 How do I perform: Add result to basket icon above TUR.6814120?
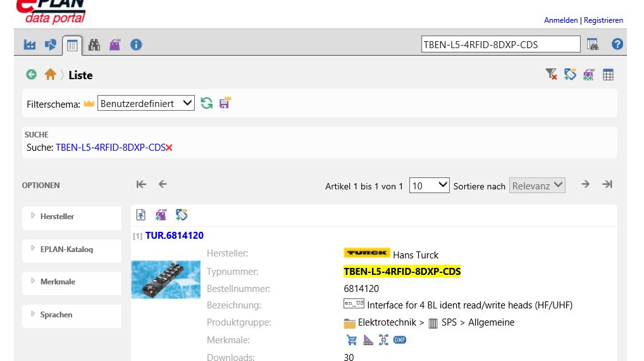coord(161,215)
